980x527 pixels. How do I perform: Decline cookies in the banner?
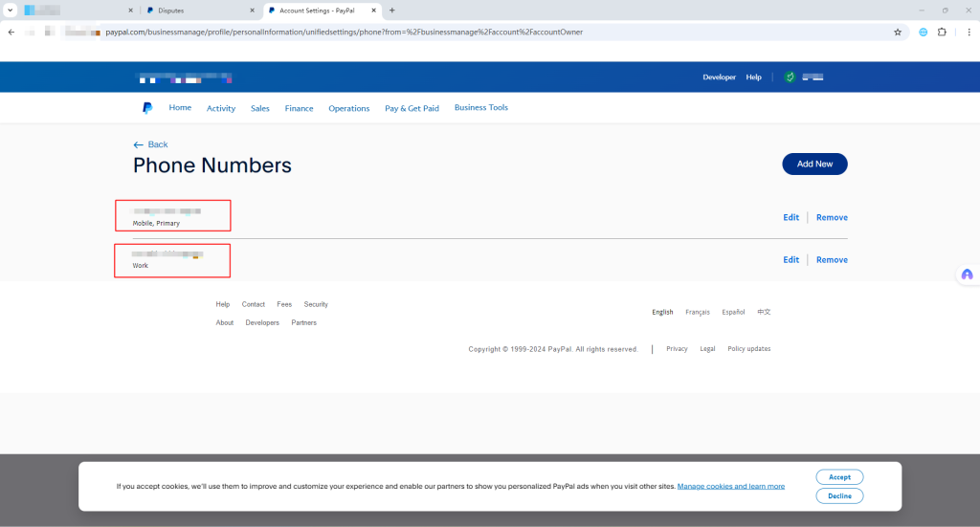pyautogui.click(x=839, y=495)
